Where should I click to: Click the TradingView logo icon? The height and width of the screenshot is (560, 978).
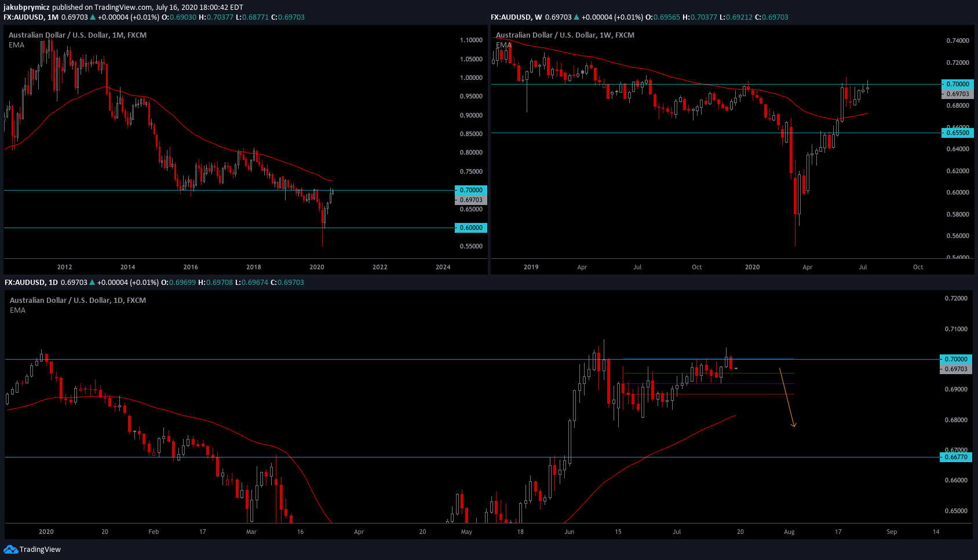(x=10, y=549)
